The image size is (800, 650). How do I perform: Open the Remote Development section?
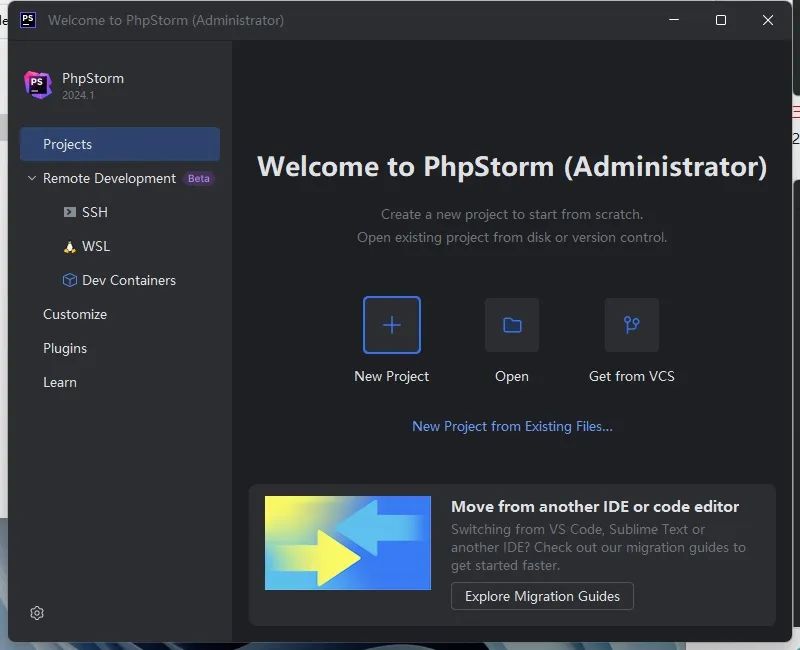[109, 178]
